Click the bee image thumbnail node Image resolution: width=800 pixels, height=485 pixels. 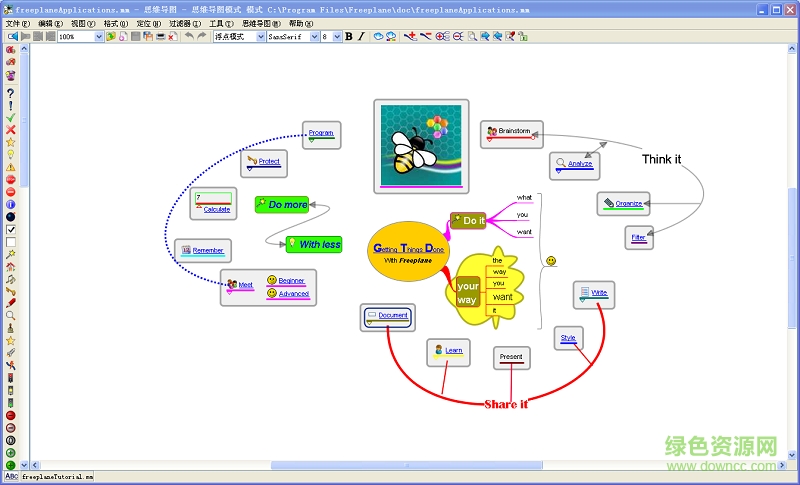(421, 146)
